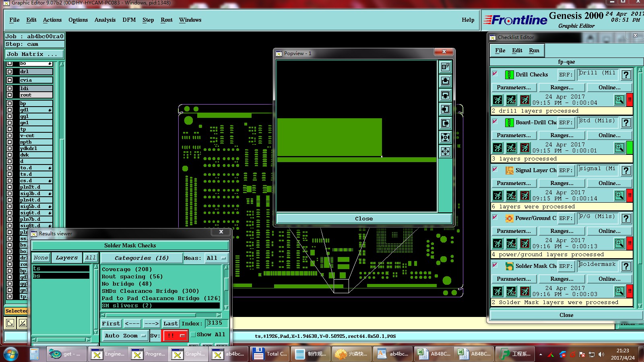Click Last button in Results viewer
The image size is (644, 362).
171,323
